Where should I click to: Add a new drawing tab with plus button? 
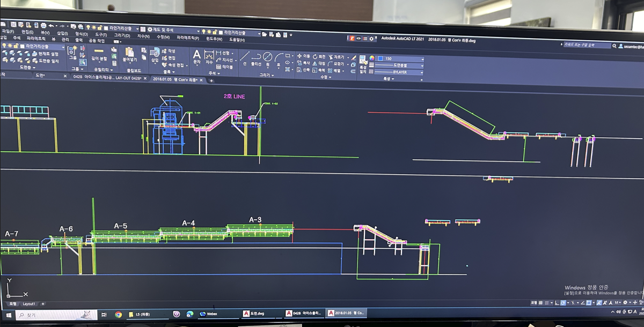[x=211, y=81]
